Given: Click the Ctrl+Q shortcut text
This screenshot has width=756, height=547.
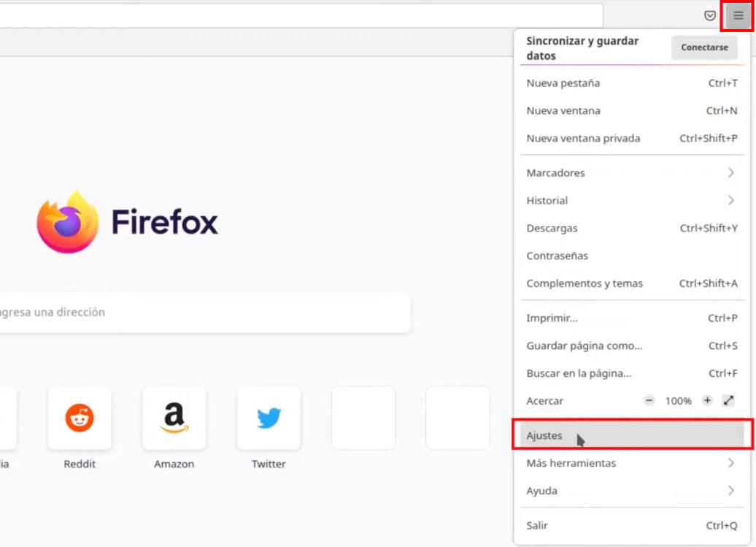Looking at the screenshot, I should pos(721,525).
